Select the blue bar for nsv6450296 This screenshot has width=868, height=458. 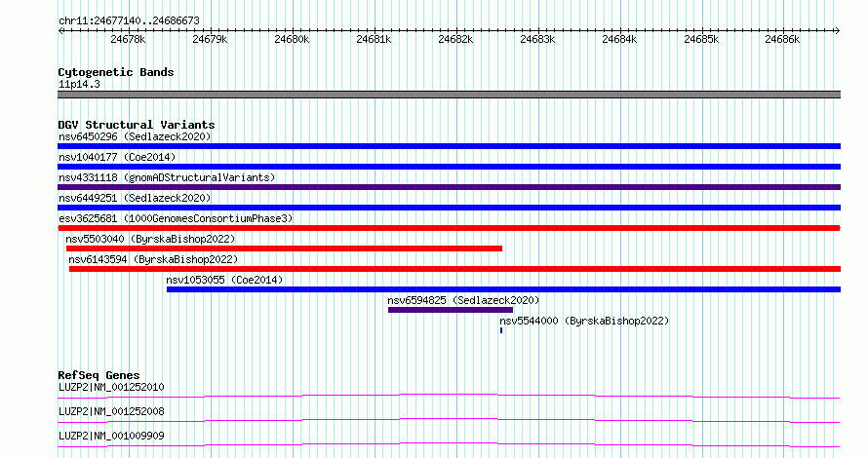449,146
